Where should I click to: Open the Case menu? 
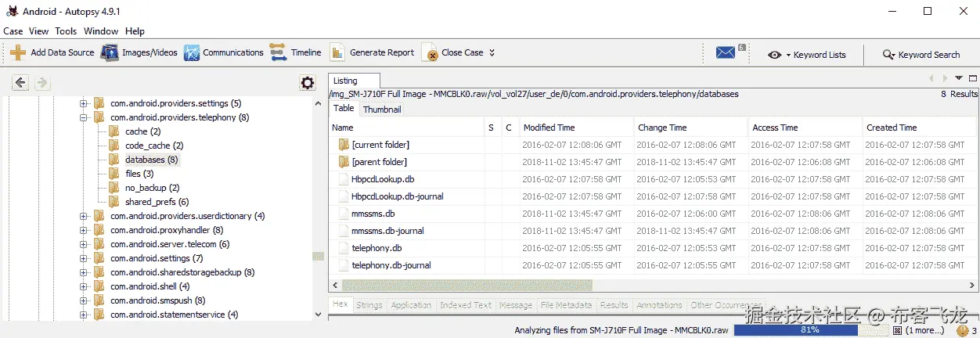[x=13, y=31]
